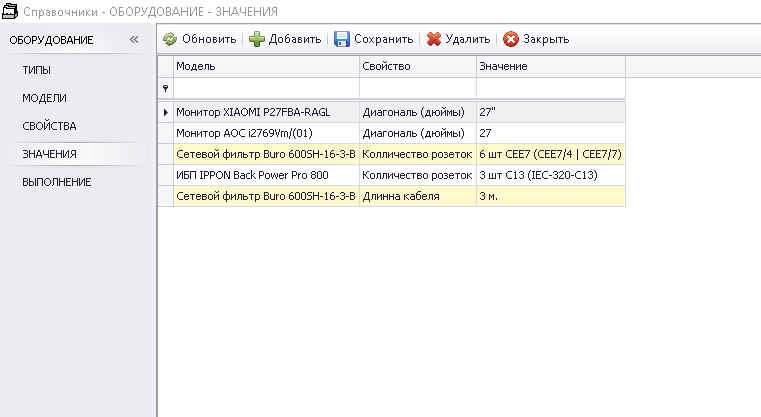Screen dimensions: 761x417
Task: Select the Сетевой фильтр Buro cell in the Длинна кабеля row
Action: tap(266, 196)
